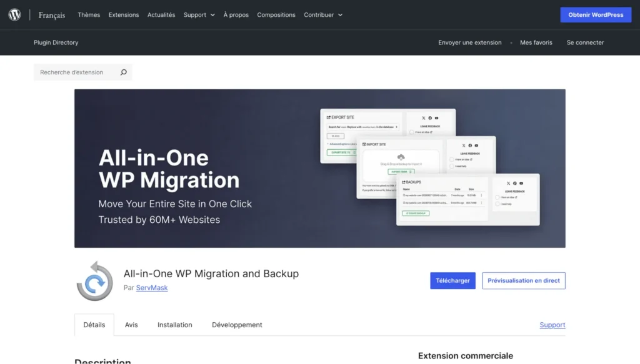640x364 pixels.
Task: Open the Thèmes menu item
Action: (89, 15)
